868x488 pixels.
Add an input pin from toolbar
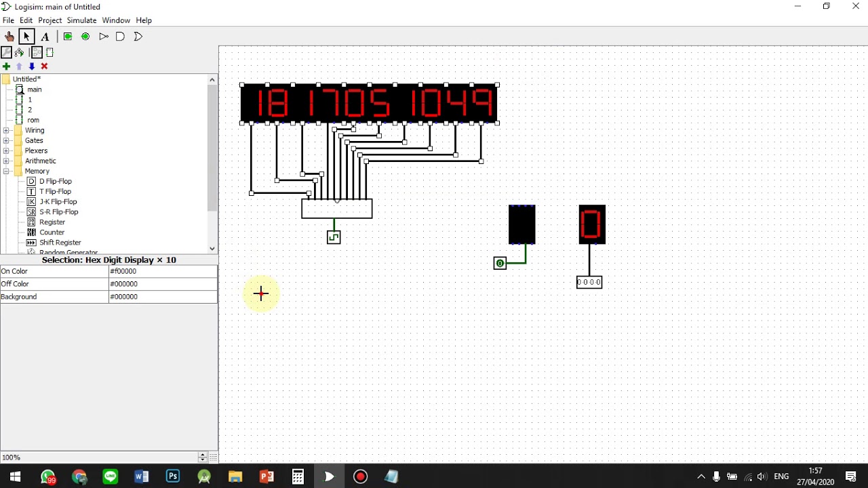(68, 37)
